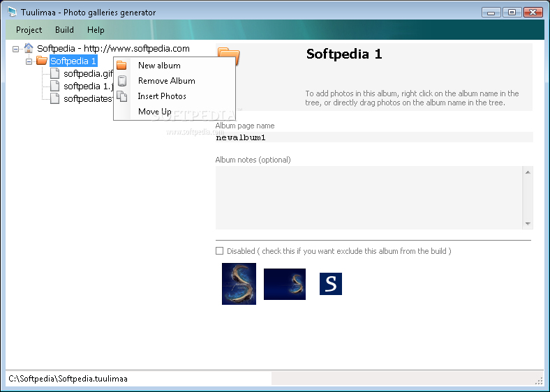Image resolution: width=550 pixels, height=392 pixels.
Task: Choose Move Up from context menu
Action: click(x=174, y=112)
